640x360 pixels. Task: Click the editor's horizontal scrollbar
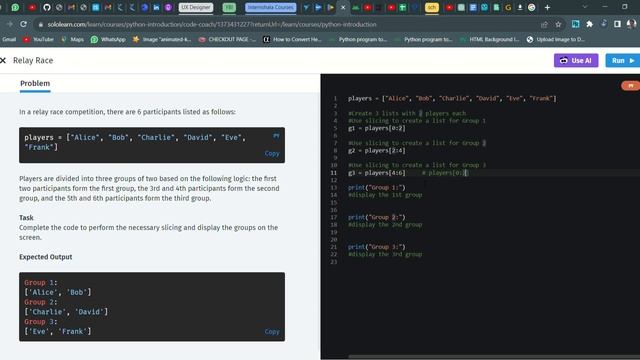click(494, 357)
